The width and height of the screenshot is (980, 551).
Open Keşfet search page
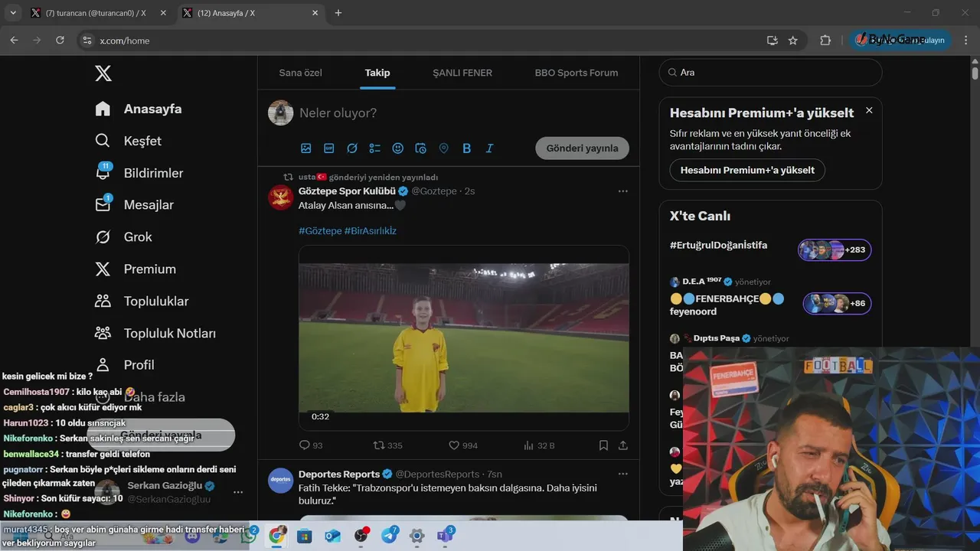point(128,141)
